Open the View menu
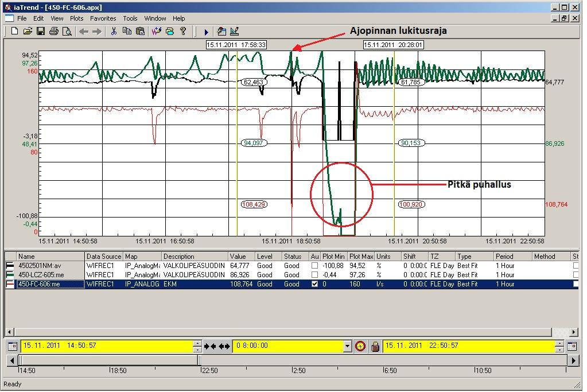Image resolution: width=587 pixels, height=392 pixels. pos(57,18)
